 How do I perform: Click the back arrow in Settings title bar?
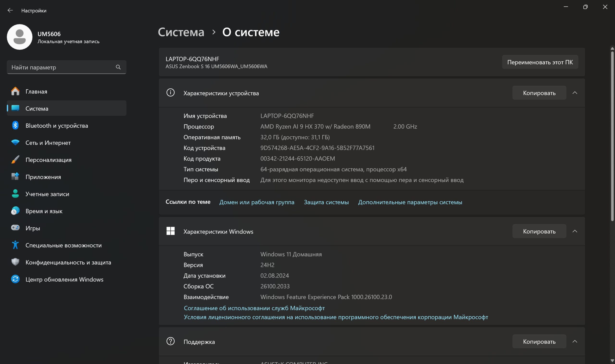pos(10,10)
